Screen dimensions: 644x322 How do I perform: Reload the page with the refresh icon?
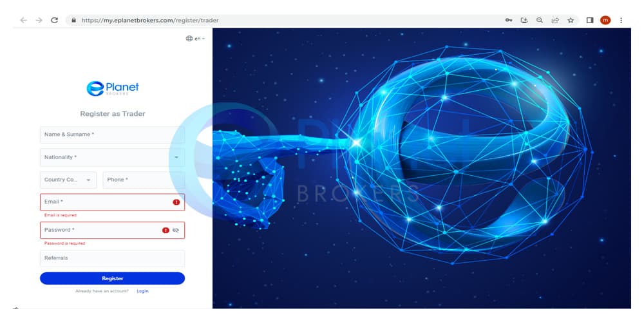[54, 20]
